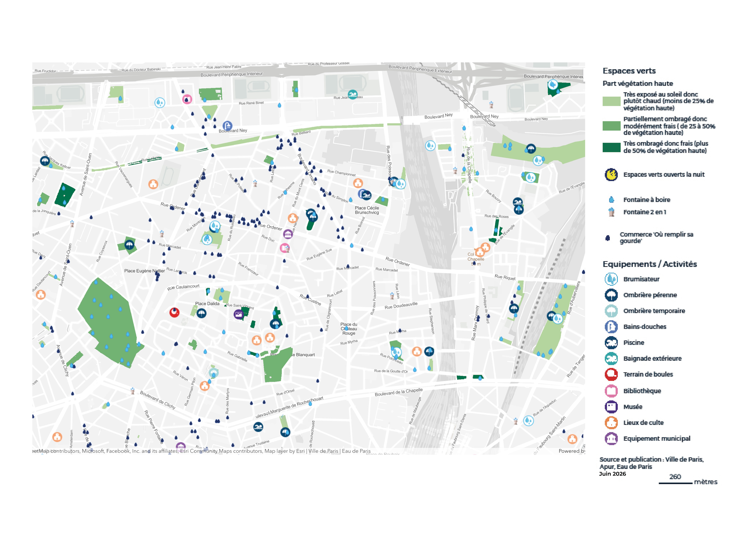Click the 'Place Cécile Brunschvicg' label
The height and width of the screenshot is (535, 756).
coord(367,210)
